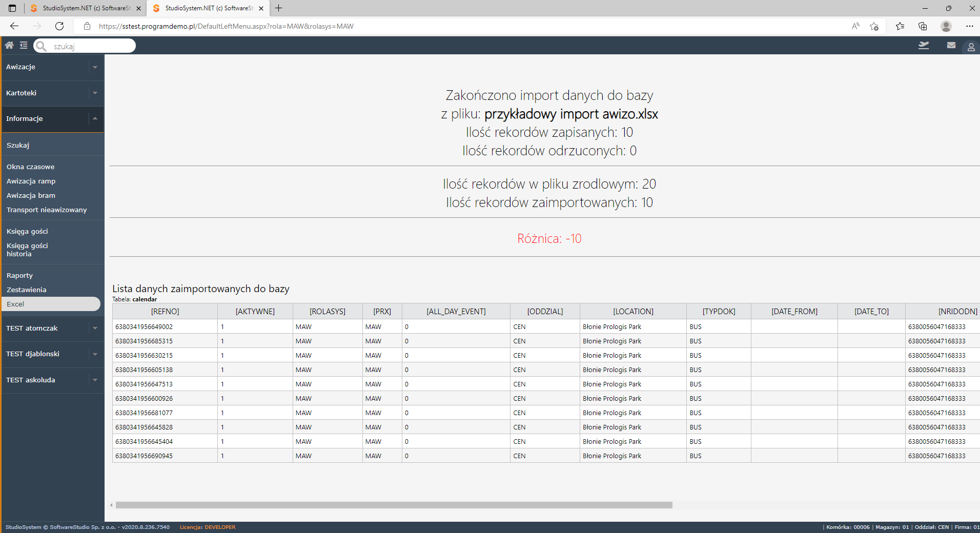Toggle the side menu collapse icon
This screenshot has height=533, width=980.
(24, 45)
